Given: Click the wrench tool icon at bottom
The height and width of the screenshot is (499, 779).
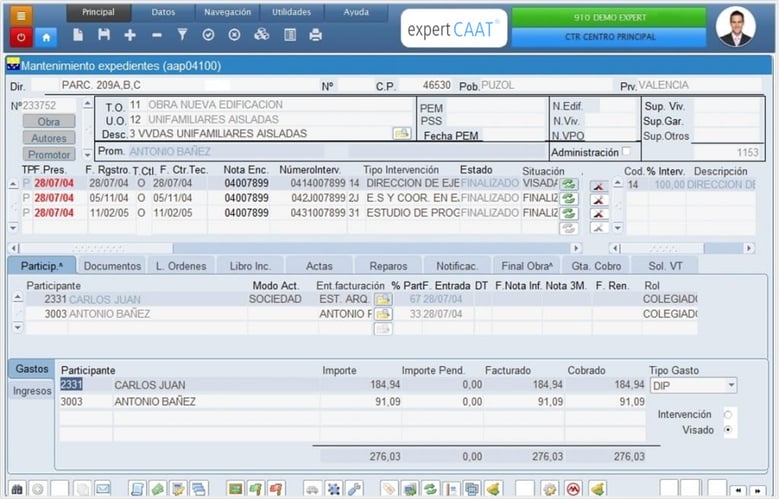Looking at the screenshot, I should pos(354,490).
